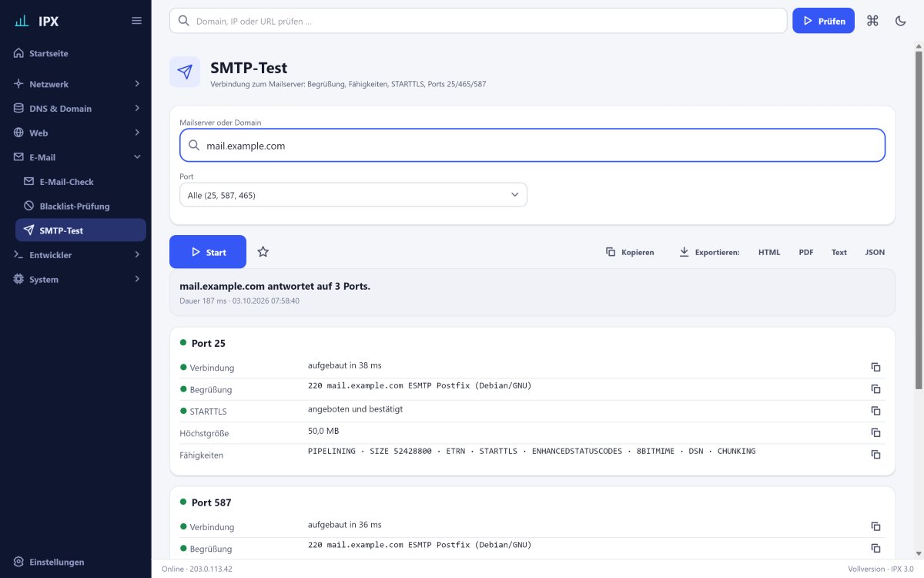Click the 'Online · 203.0.113.42' status text
This screenshot has height=578, width=924.
(197, 569)
